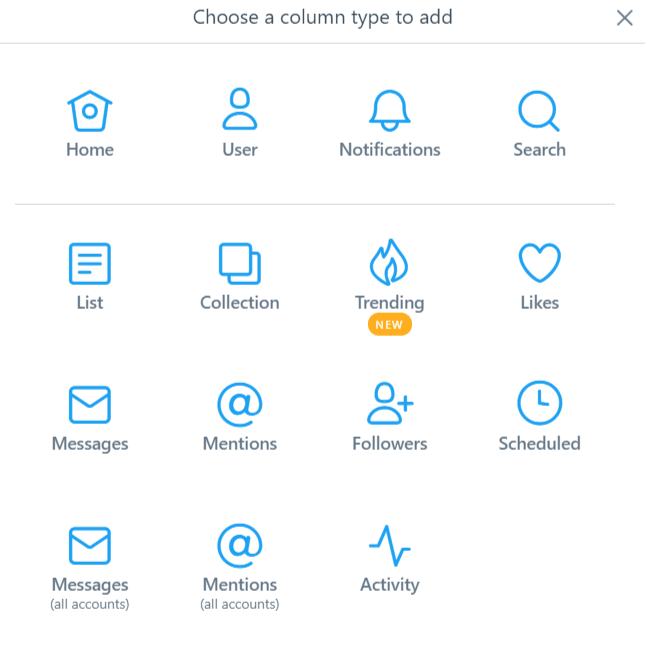Viewport: 645px width, 651px height.
Task: Choose the User column icon
Action: pyautogui.click(x=240, y=110)
